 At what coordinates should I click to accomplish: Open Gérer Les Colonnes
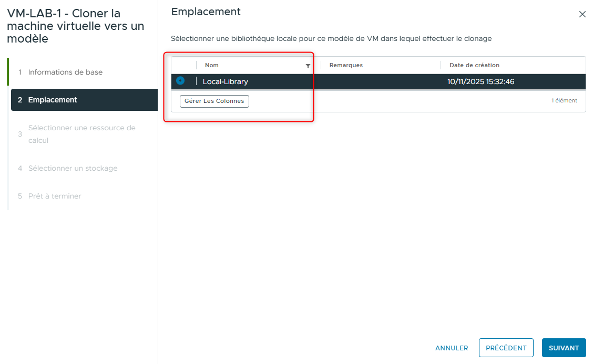[214, 101]
